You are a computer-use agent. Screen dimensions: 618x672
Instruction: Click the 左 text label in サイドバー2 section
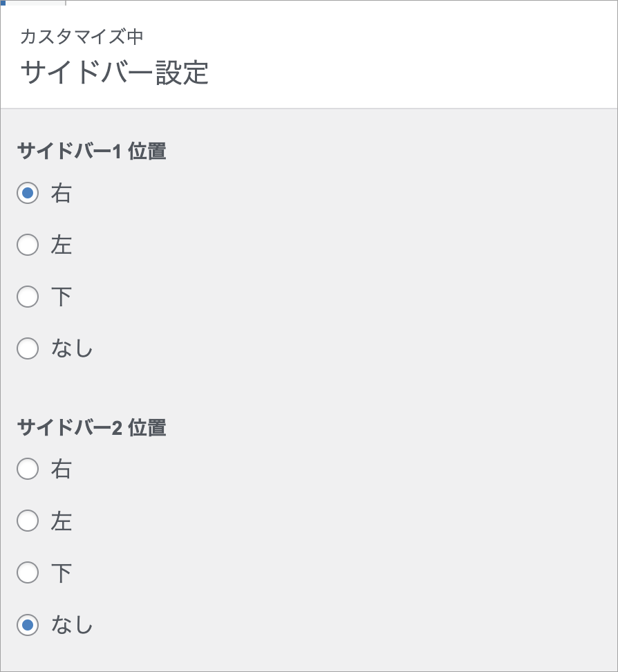point(61,521)
